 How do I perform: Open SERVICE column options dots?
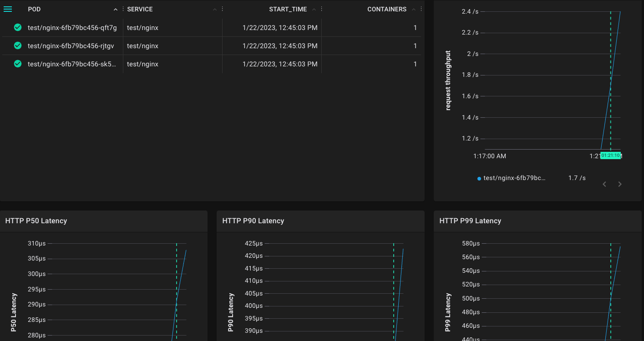[x=222, y=9]
